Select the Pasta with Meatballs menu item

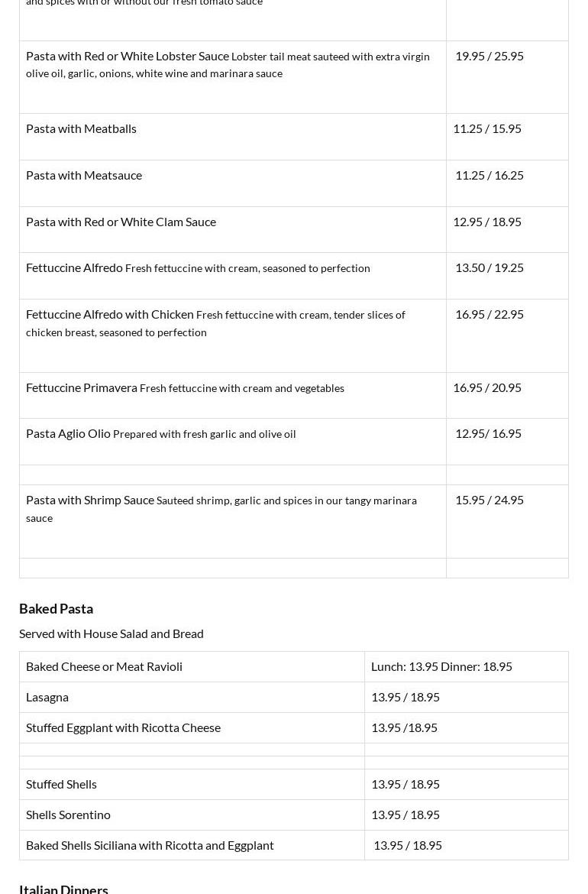[81, 128]
